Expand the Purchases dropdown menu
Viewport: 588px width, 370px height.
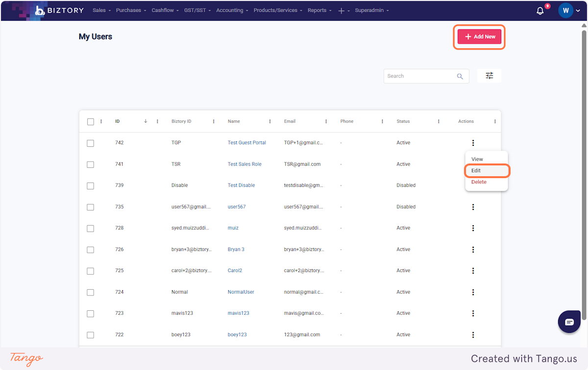click(x=131, y=10)
